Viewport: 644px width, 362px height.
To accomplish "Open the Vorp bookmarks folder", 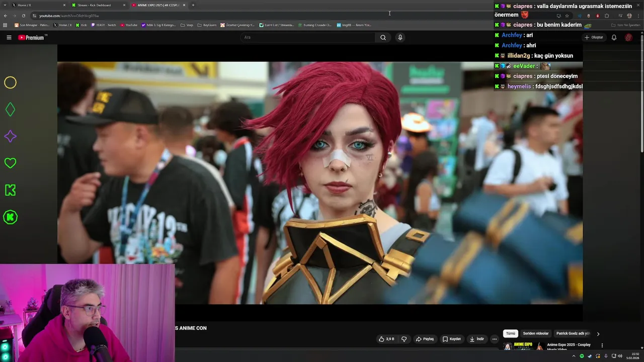I will 187,25.
